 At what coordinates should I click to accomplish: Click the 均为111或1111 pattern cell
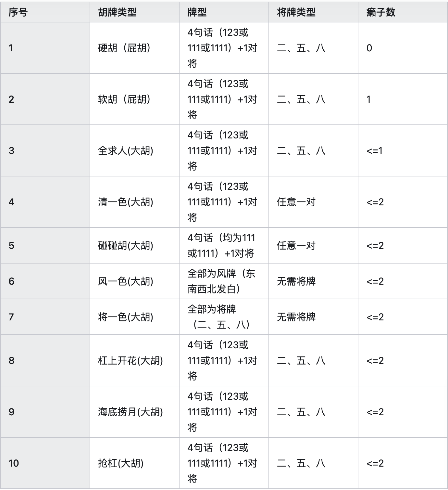click(x=224, y=245)
